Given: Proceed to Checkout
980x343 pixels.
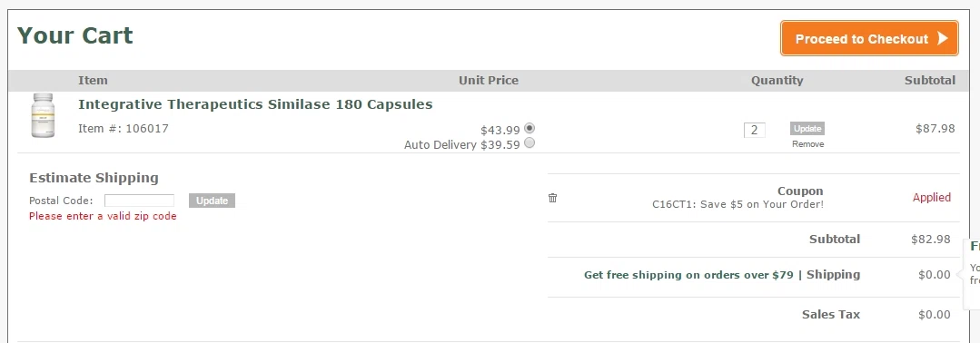Looking at the screenshot, I should [869, 38].
